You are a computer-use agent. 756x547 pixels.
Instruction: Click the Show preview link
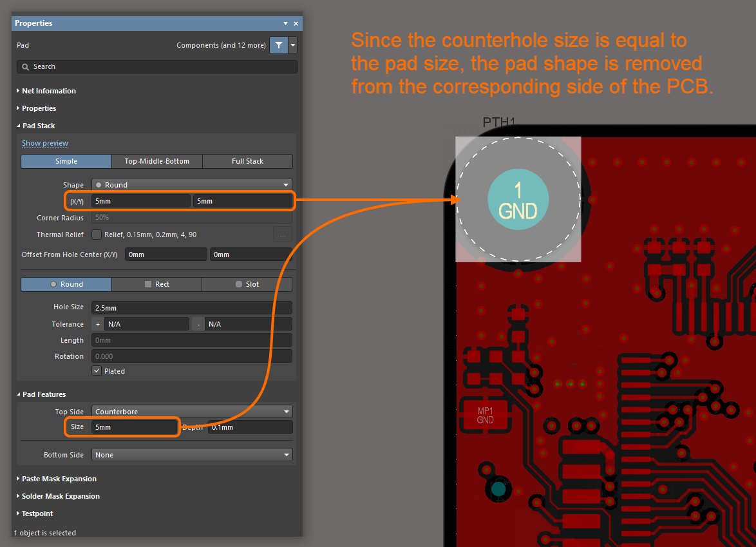[45, 143]
